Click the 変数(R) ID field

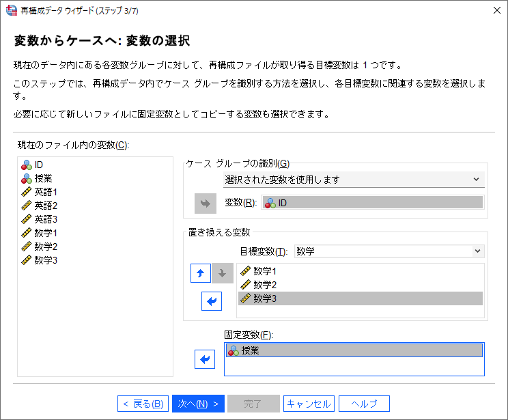click(372, 203)
